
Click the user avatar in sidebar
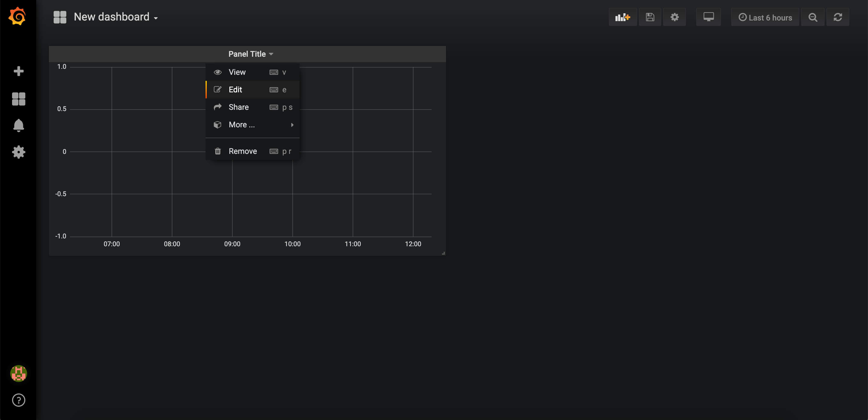pyautogui.click(x=18, y=374)
